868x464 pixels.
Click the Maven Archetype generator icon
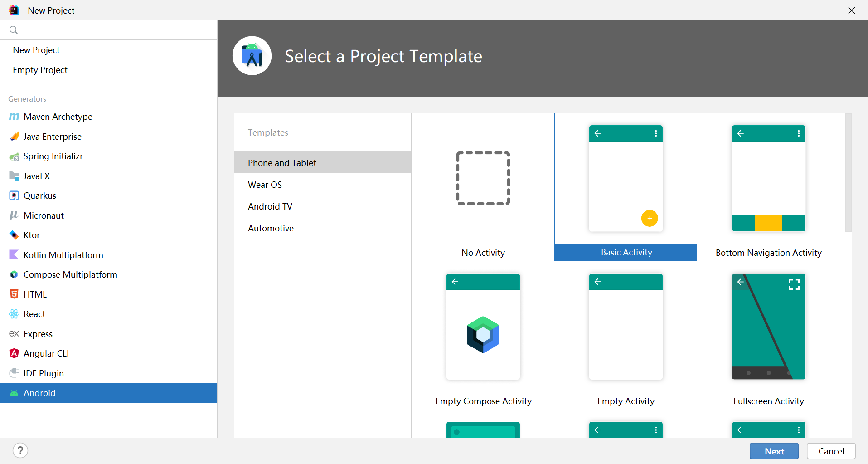14,117
